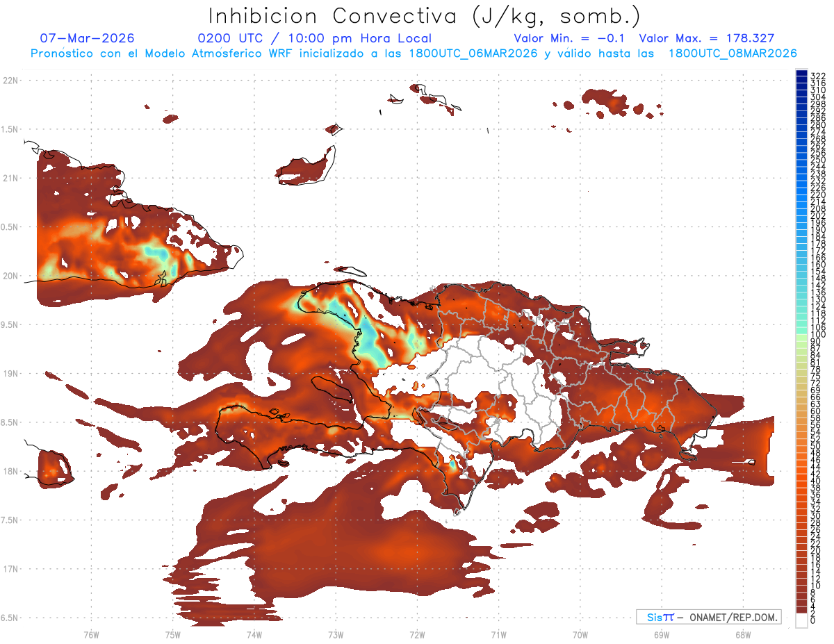
Task: Click the colorbar value "20"
Action: (x=815, y=551)
